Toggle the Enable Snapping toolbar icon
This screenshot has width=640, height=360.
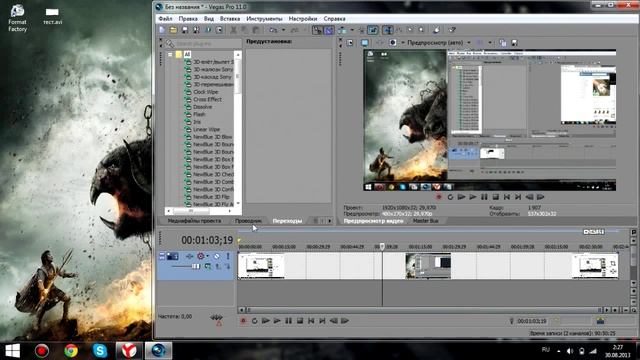coord(317,30)
